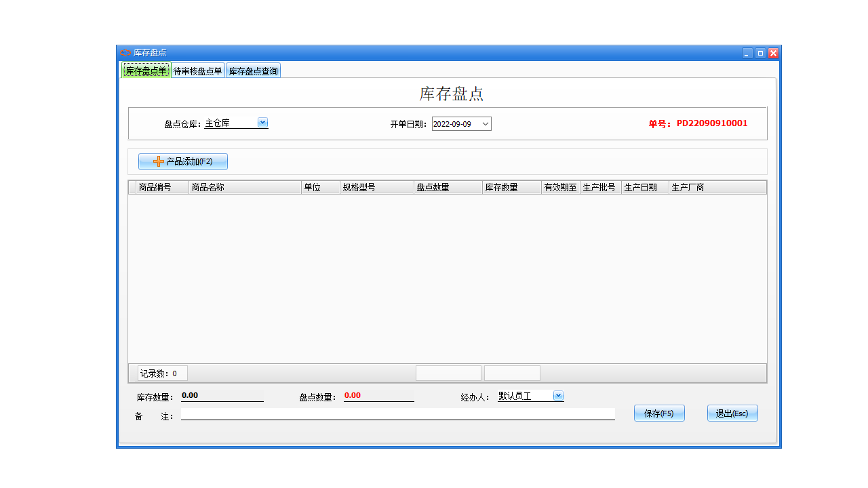Click the 产品添加(F2) button

(x=182, y=161)
